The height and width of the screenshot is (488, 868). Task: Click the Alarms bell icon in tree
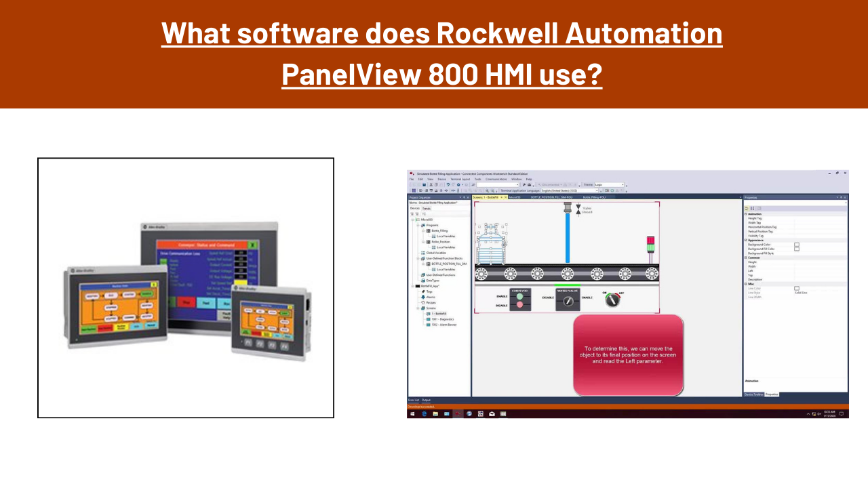[423, 297]
